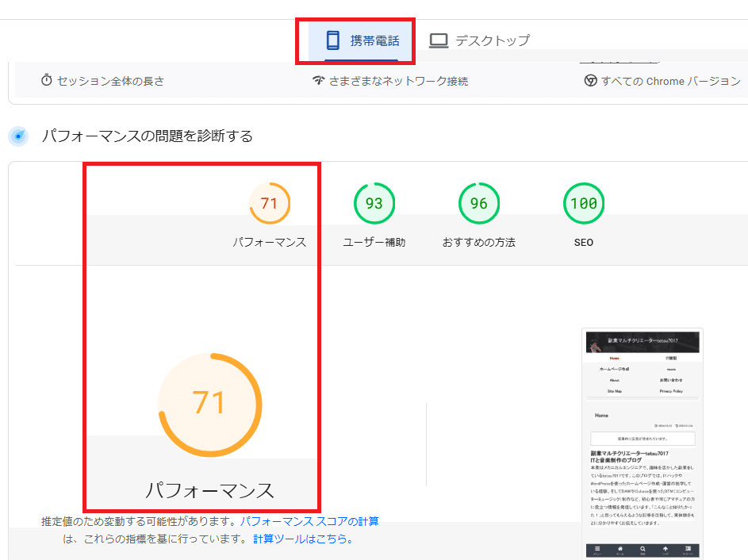The image size is (748, 560).
Task: Click the Lighthouse swirl icon near the diagnostics heading
Action: (x=19, y=136)
